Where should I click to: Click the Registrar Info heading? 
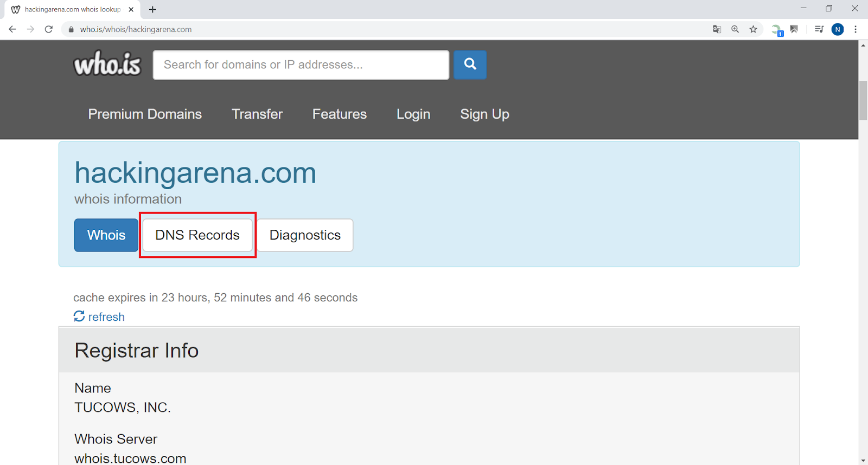(137, 351)
